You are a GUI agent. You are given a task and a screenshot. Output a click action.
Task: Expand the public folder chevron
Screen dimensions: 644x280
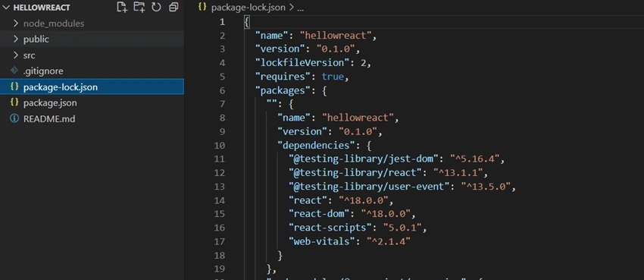click(x=16, y=39)
